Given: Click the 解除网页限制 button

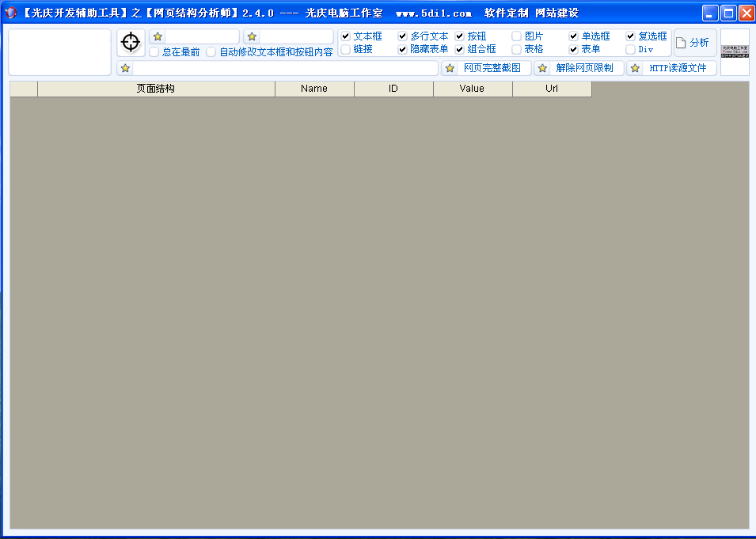Looking at the screenshot, I should point(579,68).
